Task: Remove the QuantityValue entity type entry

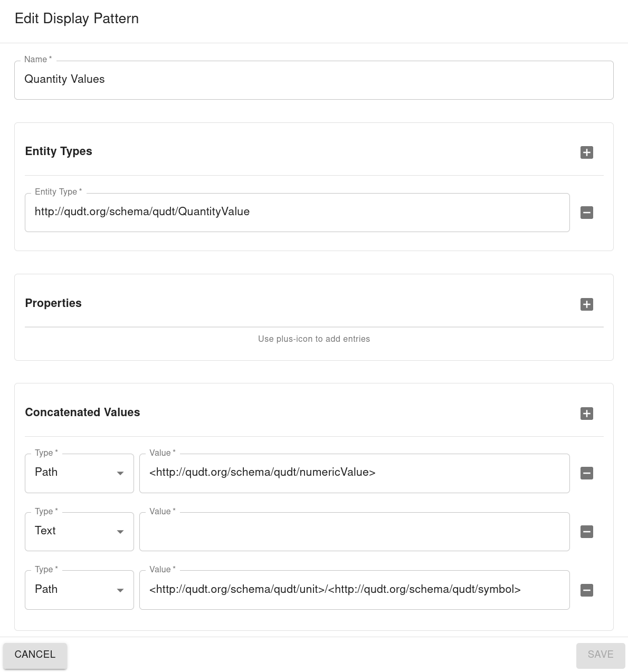Action: 586,213
